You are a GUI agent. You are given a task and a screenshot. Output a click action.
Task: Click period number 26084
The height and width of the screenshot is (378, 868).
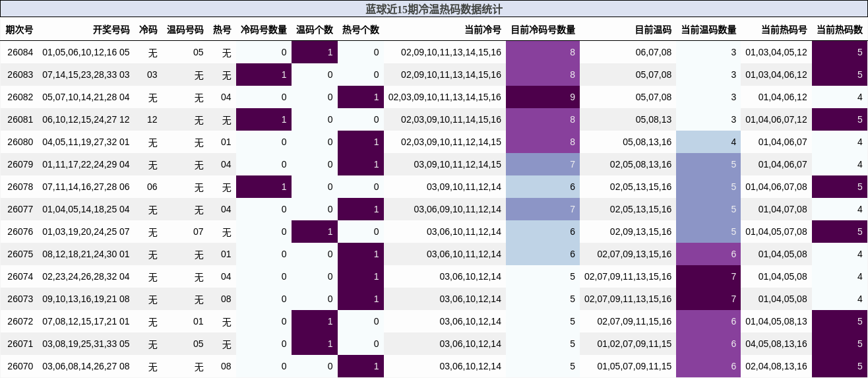20,52
